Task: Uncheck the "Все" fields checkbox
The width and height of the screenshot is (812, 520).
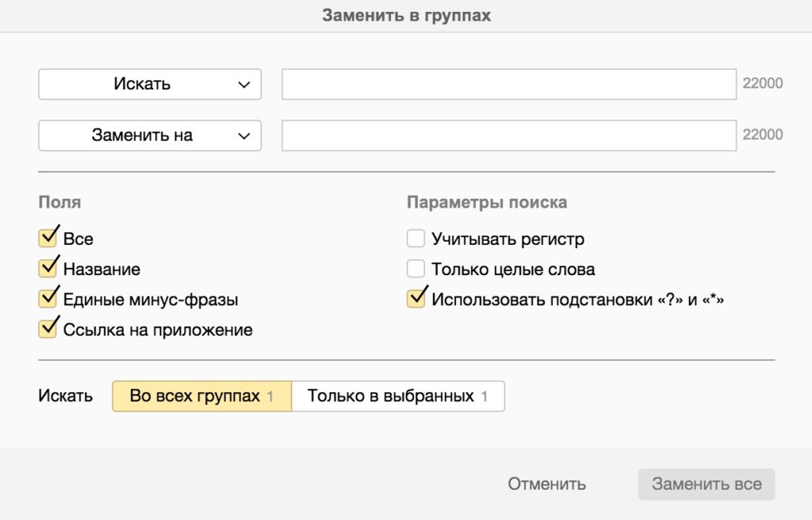Action: point(48,239)
